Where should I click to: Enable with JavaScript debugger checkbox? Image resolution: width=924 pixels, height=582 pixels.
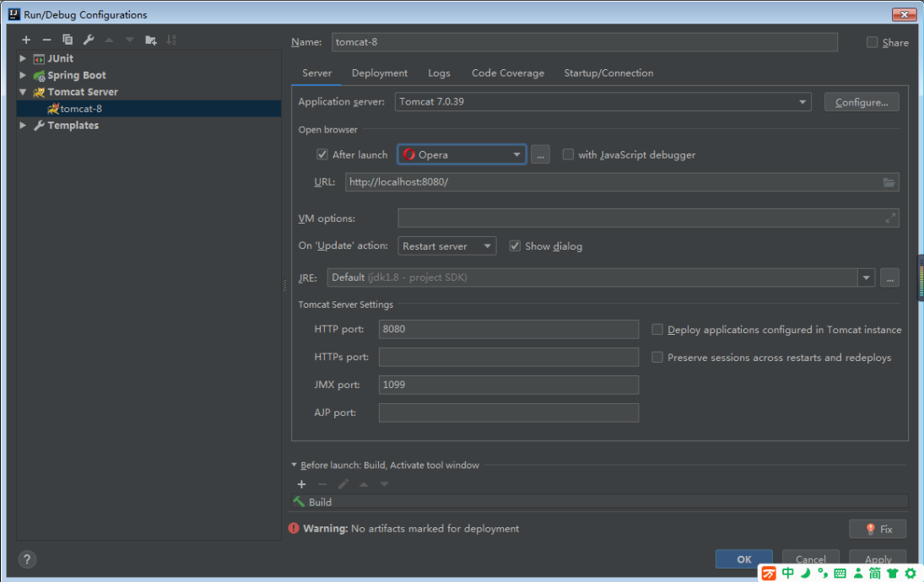568,154
